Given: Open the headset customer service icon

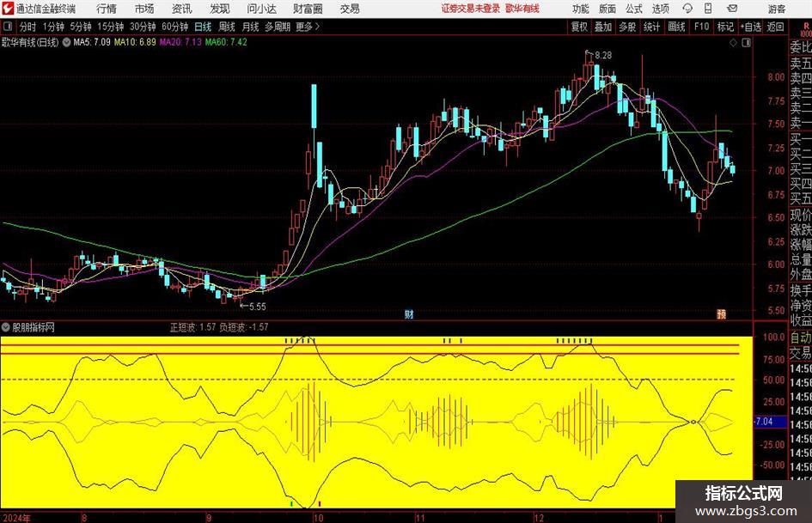Looking at the screenshot, I should point(687,9).
